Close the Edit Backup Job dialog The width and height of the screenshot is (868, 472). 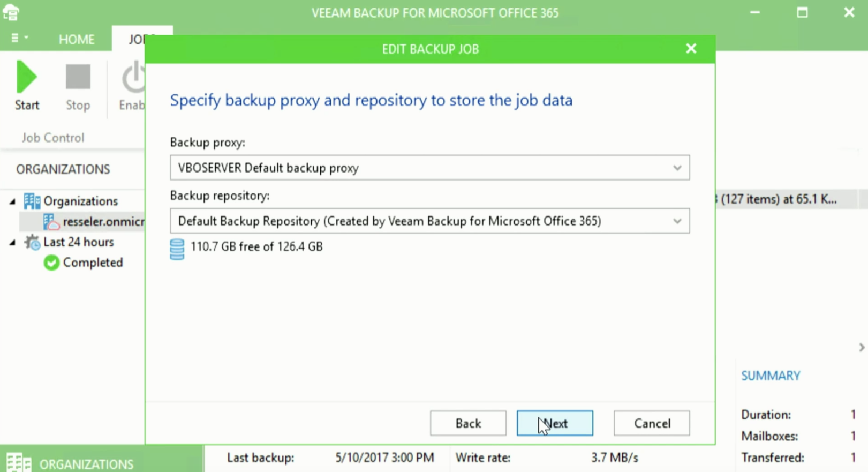(691, 49)
